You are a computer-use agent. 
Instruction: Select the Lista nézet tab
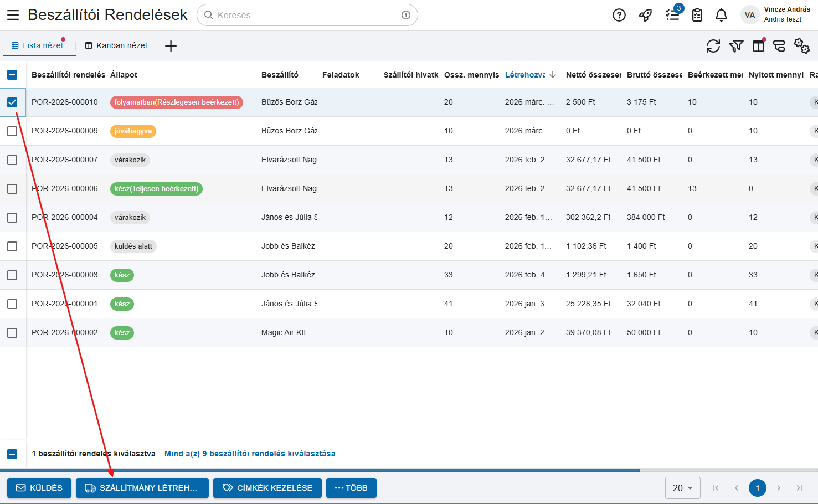coord(38,45)
